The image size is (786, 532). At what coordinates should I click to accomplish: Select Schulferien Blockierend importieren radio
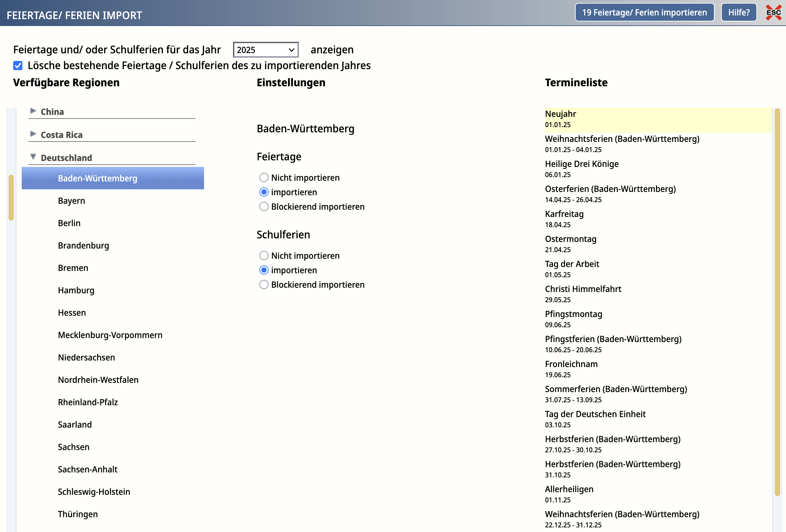click(264, 285)
